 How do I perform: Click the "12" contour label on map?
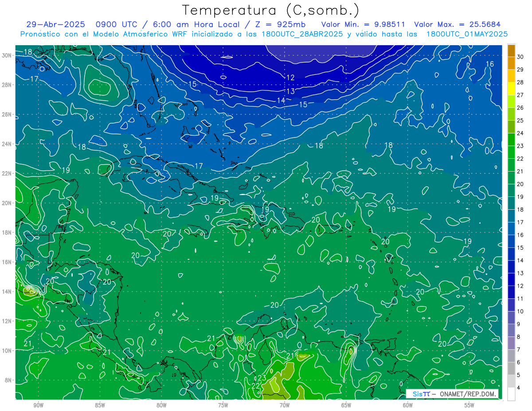(290, 78)
